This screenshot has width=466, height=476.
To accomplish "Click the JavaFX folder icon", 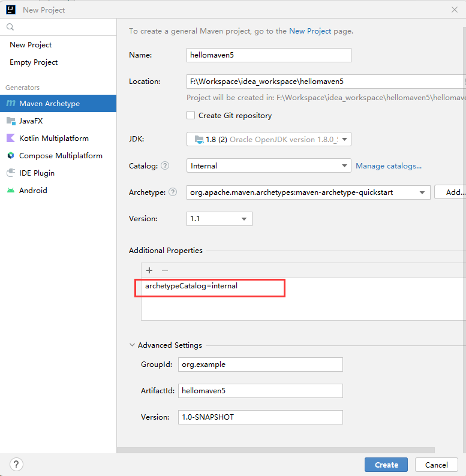I will pyautogui.click(x=11, y=121).
